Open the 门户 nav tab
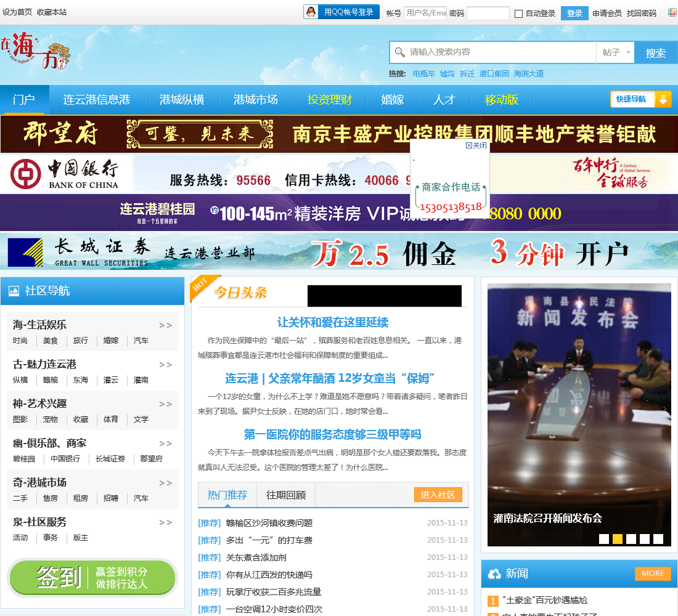 (x=24, y=100)
